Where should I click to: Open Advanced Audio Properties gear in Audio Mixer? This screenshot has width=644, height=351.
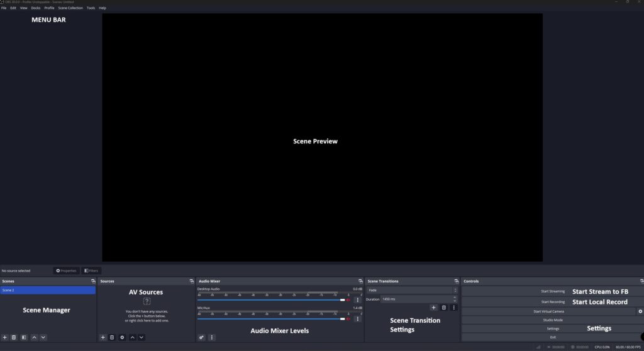click(201, 337)
